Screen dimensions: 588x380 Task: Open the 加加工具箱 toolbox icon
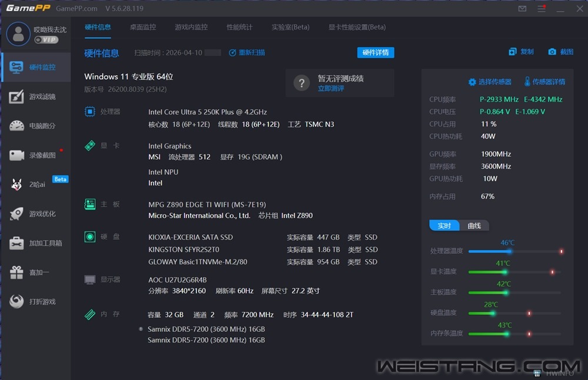pyautogui.click(x=17, y=243)
